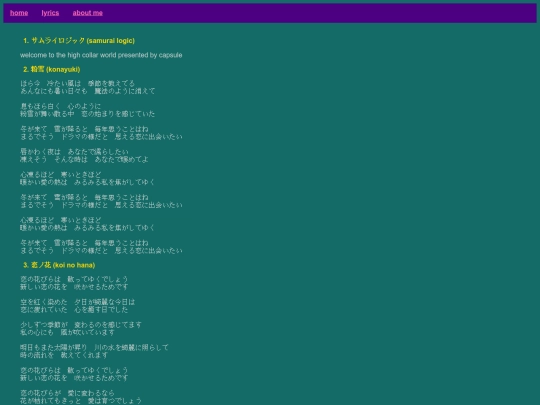Select the heading '3. 恋ノ花 (koi no hana)'
This screenshot has width=540, height=405.
click(59, 265)
